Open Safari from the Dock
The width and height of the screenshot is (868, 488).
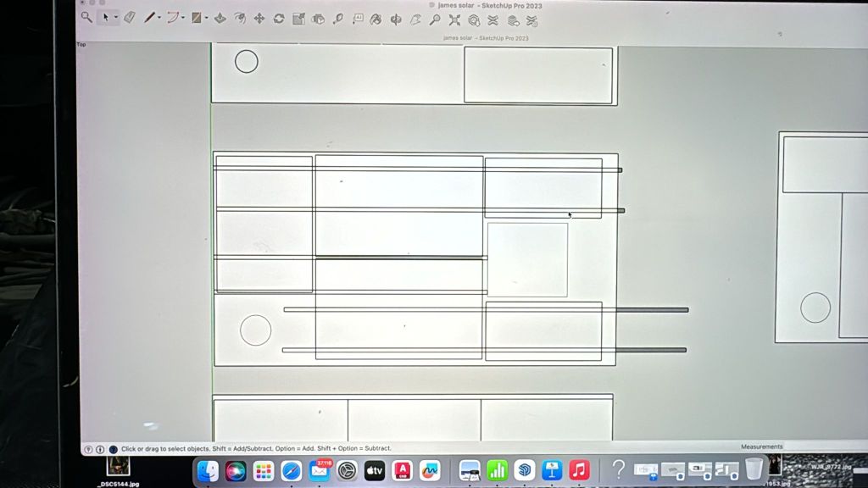coord(292,470)
